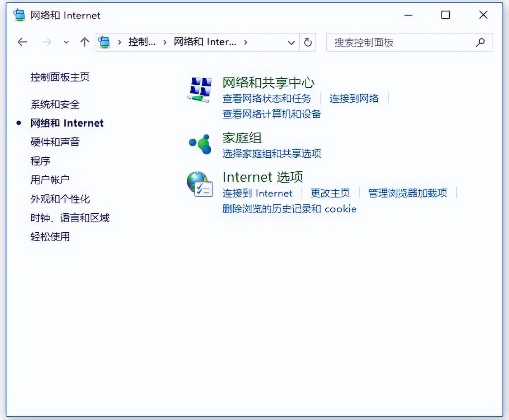
Task: Click the window title bar Network icon
Action: 19,15
